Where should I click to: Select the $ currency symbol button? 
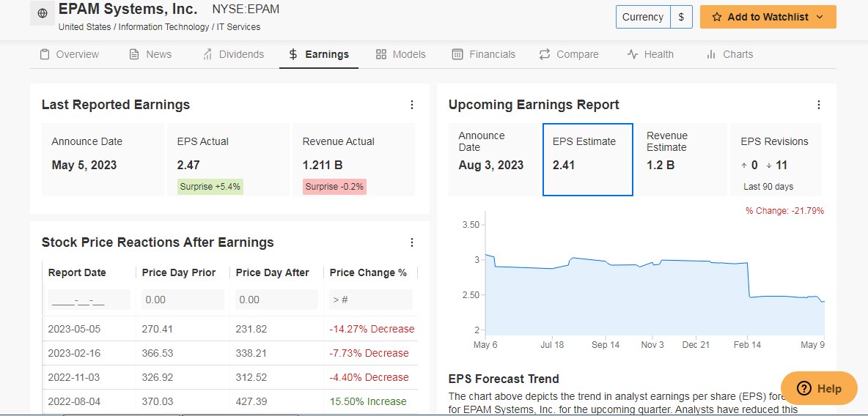(682, 17)
